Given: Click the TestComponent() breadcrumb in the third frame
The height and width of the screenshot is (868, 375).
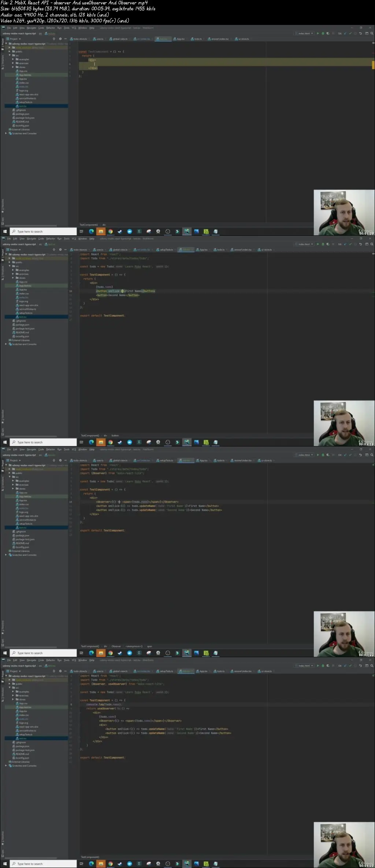Looking at the screenshot, I should pos(90,646).
